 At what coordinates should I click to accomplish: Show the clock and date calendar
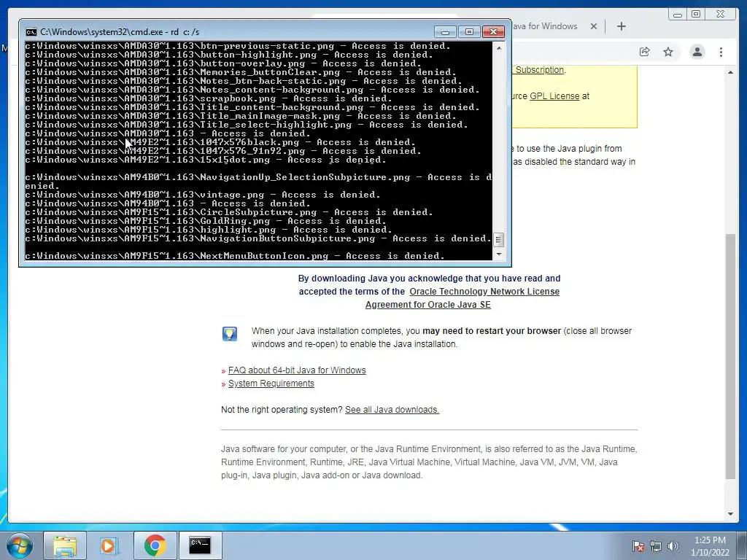pos(710,546)
